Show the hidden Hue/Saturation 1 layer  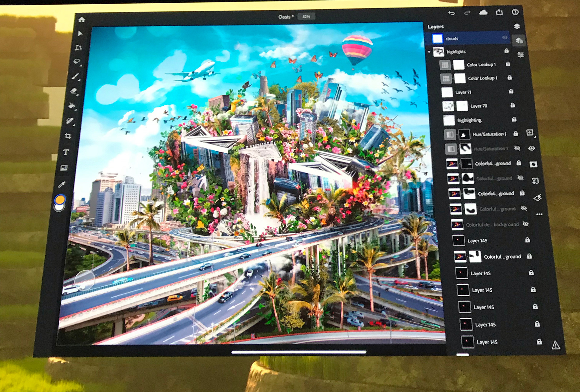(517, 148)
